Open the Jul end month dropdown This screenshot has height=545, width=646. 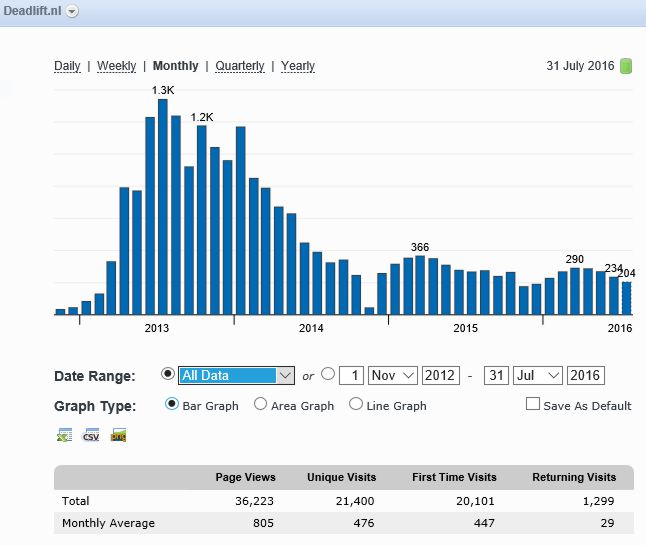pos(538,375)
